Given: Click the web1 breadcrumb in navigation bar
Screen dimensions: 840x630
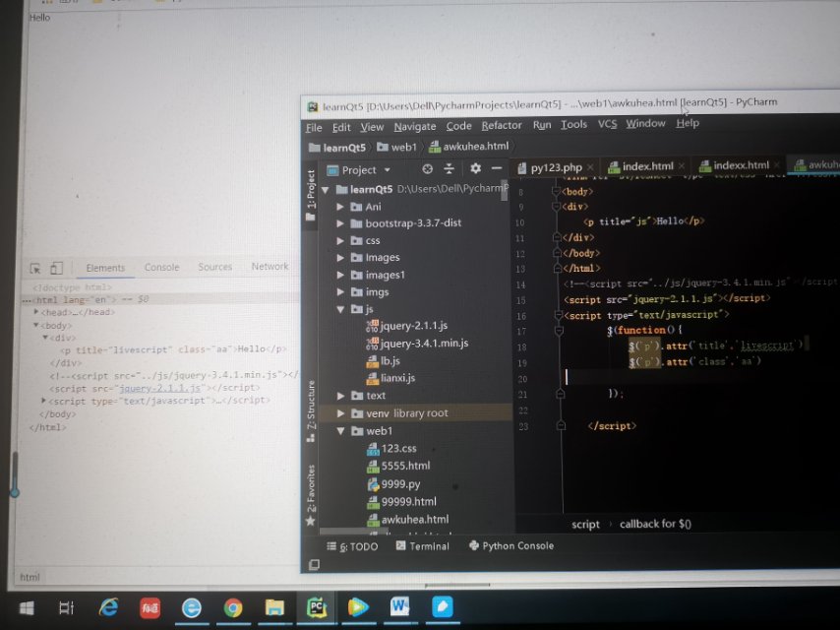Looking at the screenshot, I should coord(397,147).
